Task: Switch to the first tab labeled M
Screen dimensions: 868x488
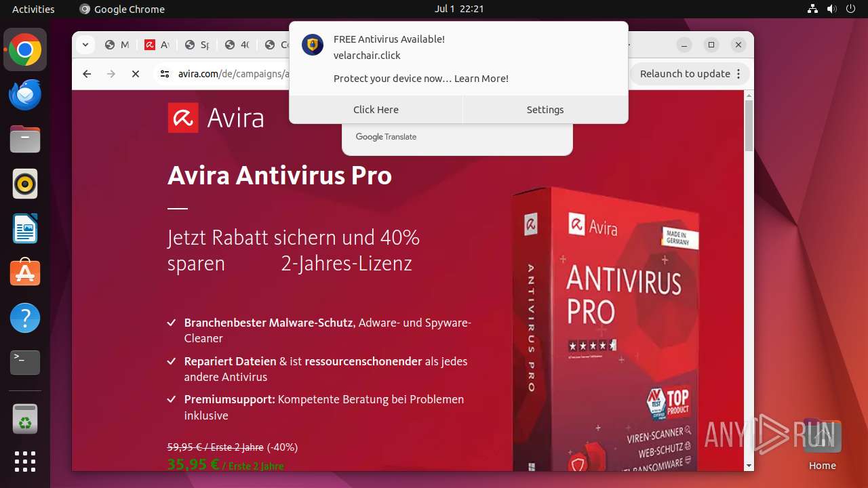Action: tap(117, 45)
